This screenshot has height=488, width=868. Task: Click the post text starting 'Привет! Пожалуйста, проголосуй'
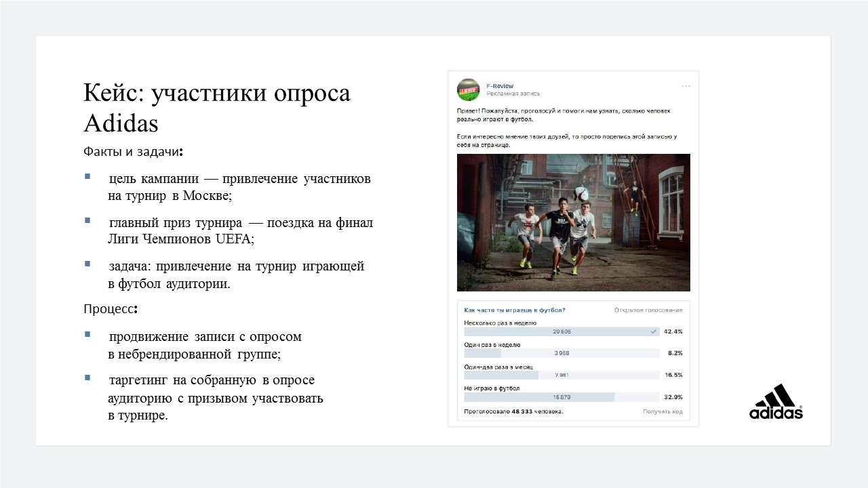tap(564, 114)
